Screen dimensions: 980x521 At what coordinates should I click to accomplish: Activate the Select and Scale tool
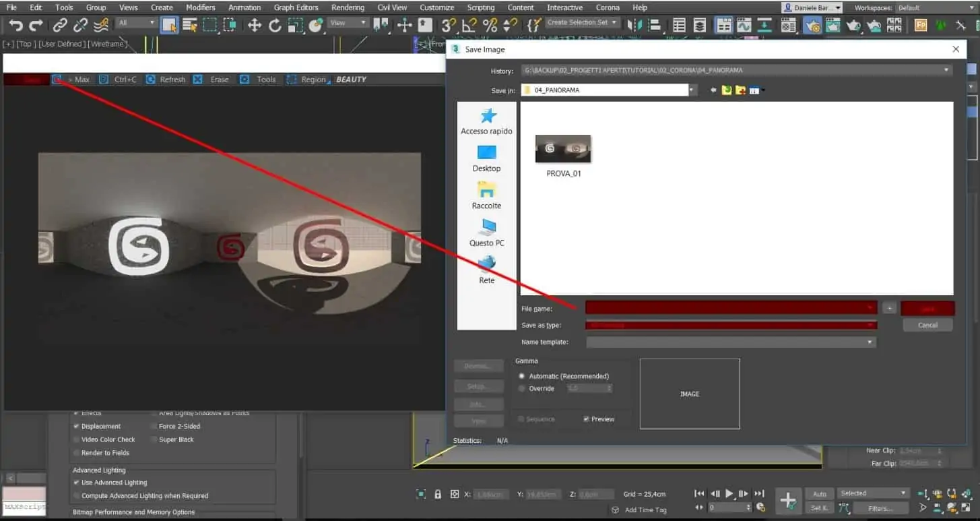tap(295, 26)
